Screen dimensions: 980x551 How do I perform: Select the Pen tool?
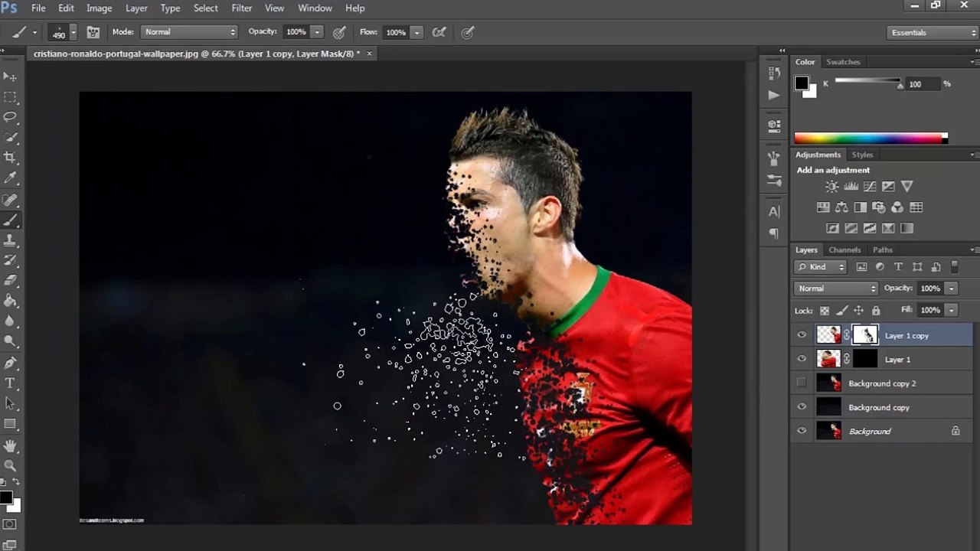tap(10, 363)
